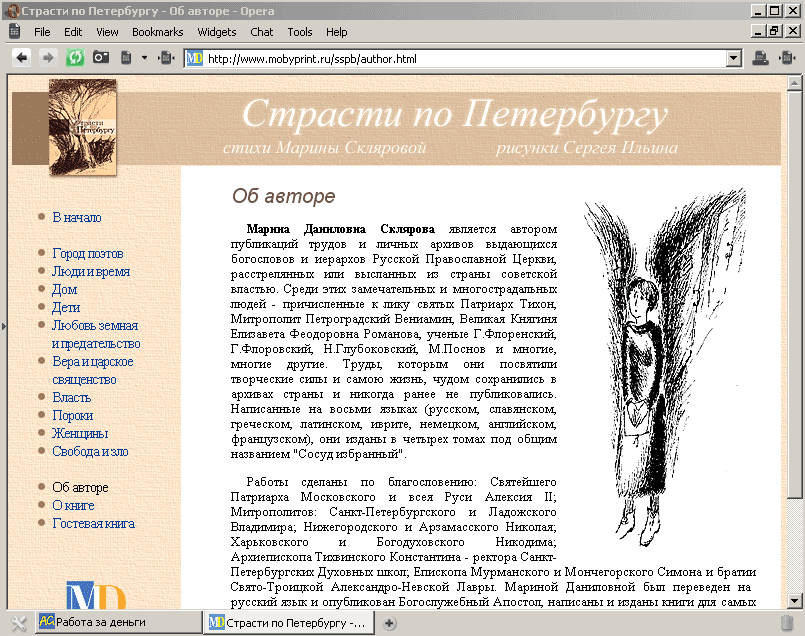This screenshot has width=805, height=636.
Task: Open the Edit menu
Action: tap(73, 32)
